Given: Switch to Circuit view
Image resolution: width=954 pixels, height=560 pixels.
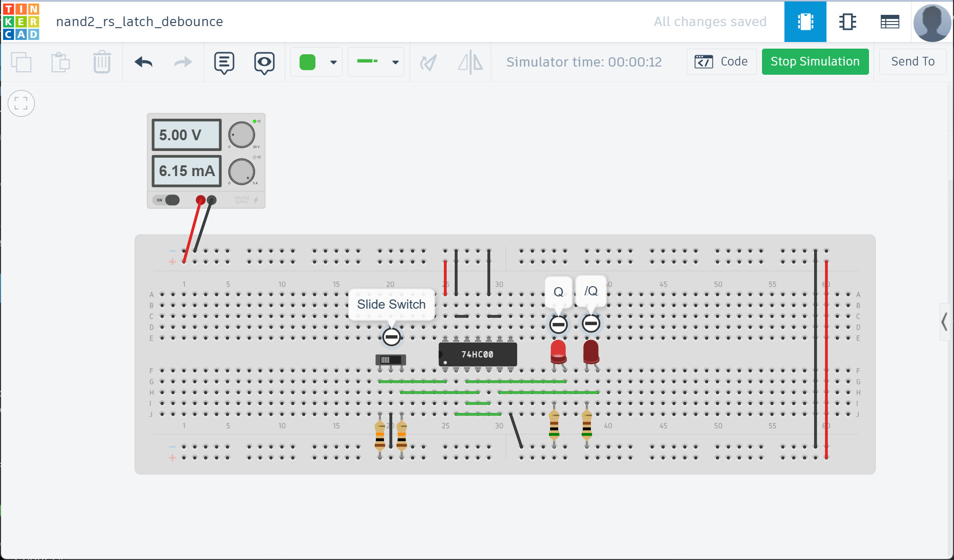Looking at the screenshot, I should (x=805, y=21).
